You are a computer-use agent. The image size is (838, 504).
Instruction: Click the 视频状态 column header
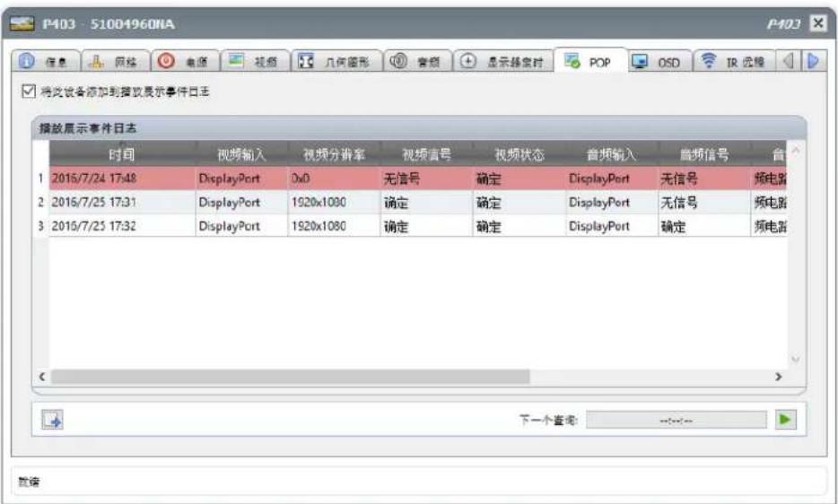(x=519, y=154)
